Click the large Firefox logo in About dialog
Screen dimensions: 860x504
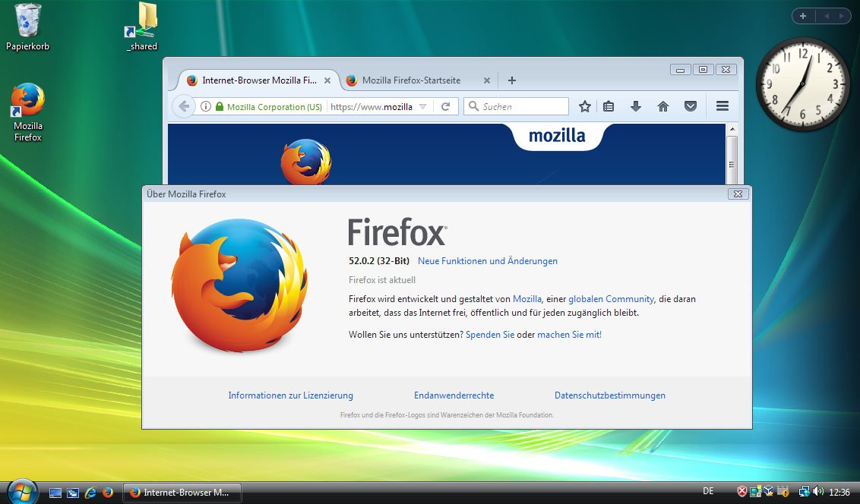point(239,285)
